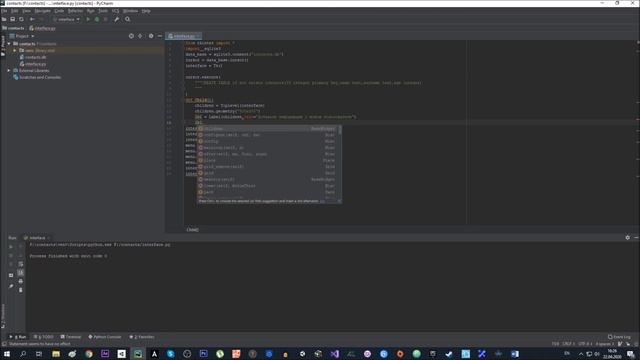Screen dimensions: 640x360
Task: Open the Python Console tool window button
Action: tap(105, 337)
